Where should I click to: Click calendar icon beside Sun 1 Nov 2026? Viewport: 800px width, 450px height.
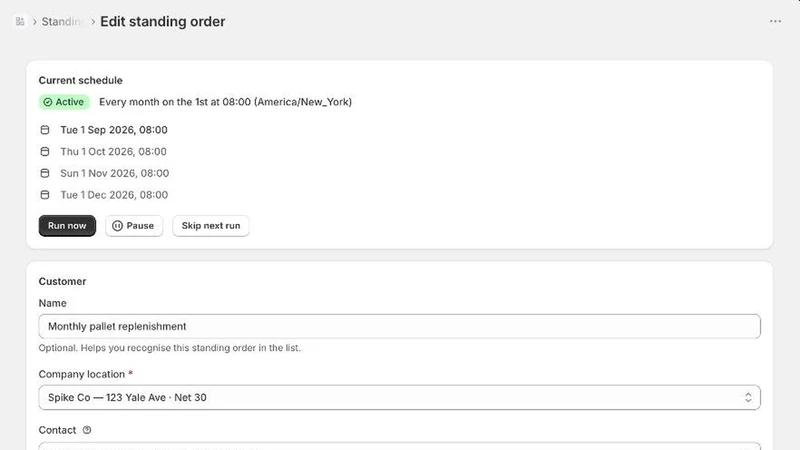45,173
